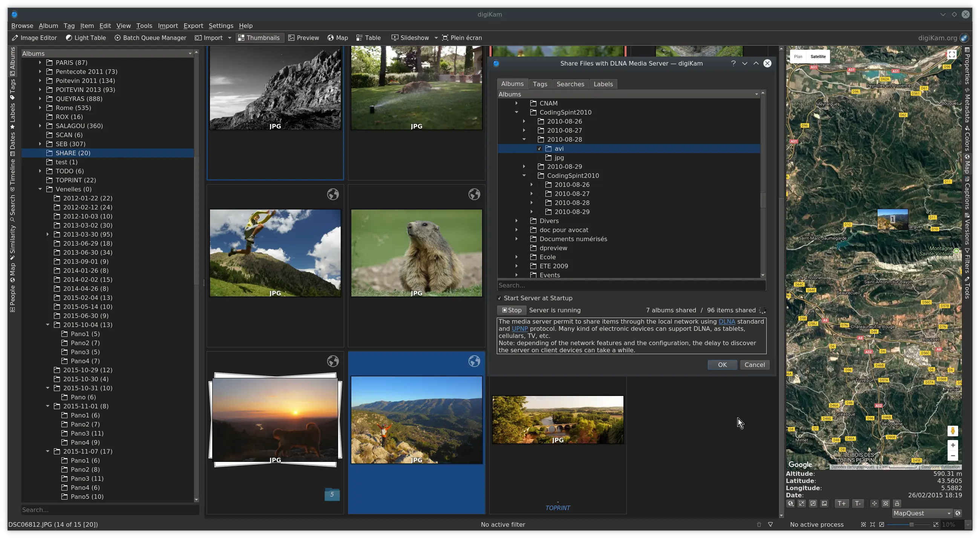The height and width of the screenshot is (538, 980).
Task: Click the Street View pegman on map
Action: [952, 430]
